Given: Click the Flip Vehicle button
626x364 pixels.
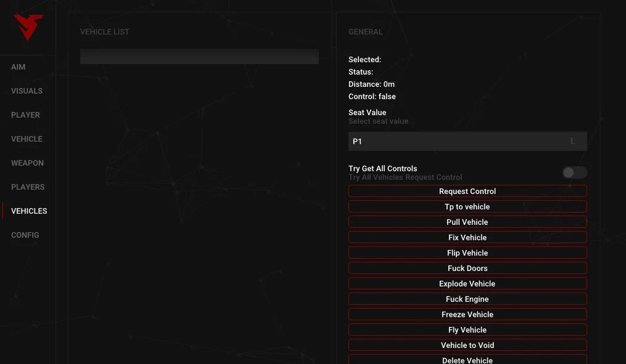Looking at the screenshot, I should (467, 253).
